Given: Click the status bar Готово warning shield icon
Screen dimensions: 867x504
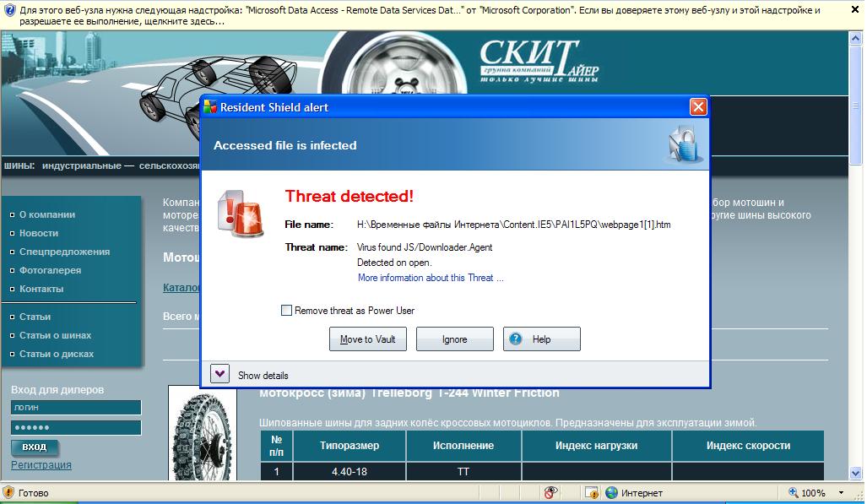Looking at the screenshot, I should (8, 492).
